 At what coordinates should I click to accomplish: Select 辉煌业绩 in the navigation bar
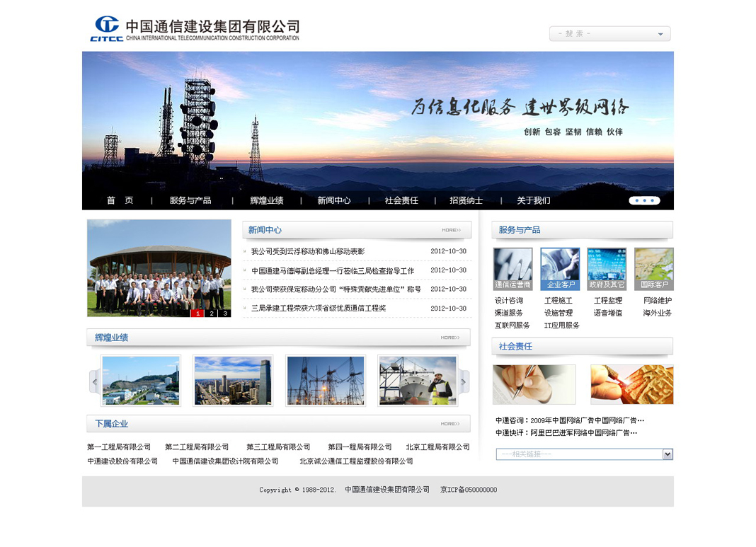(267, 200)
